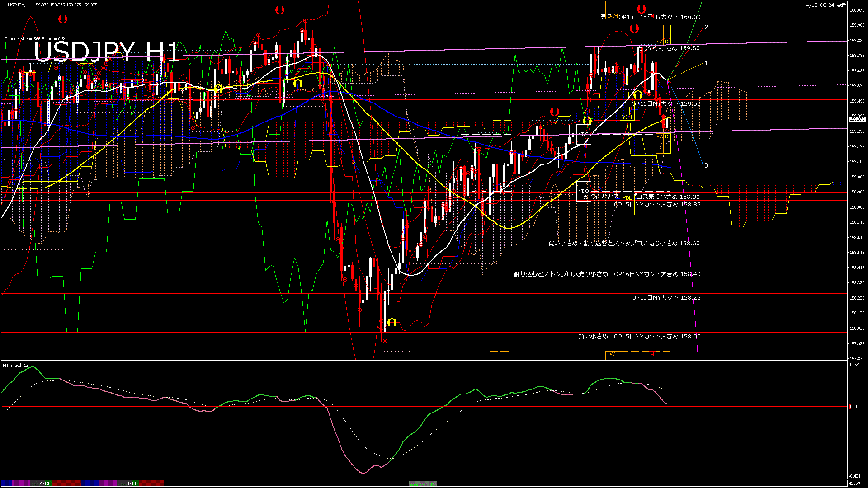This screenshot has width=868, height=488.
Task: Click the red down-arrow signal above USDJPY title
Action: coord(63,19)
